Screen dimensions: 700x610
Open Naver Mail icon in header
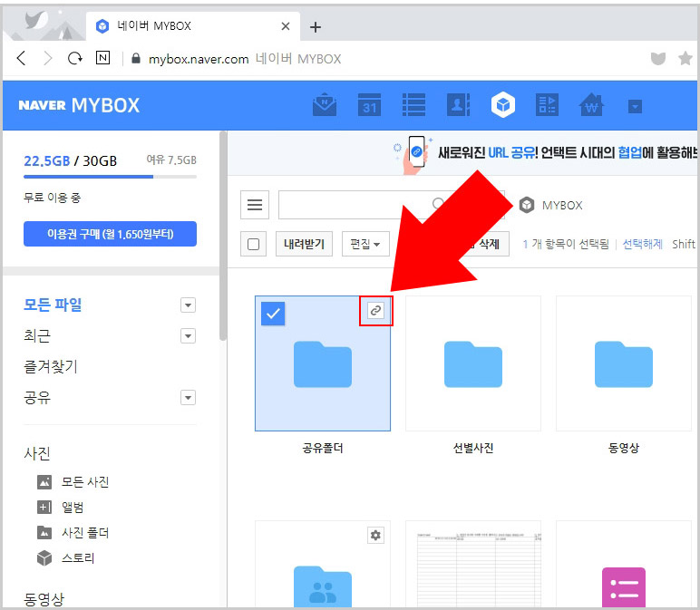pyautogui.click(x=325, y=105)
